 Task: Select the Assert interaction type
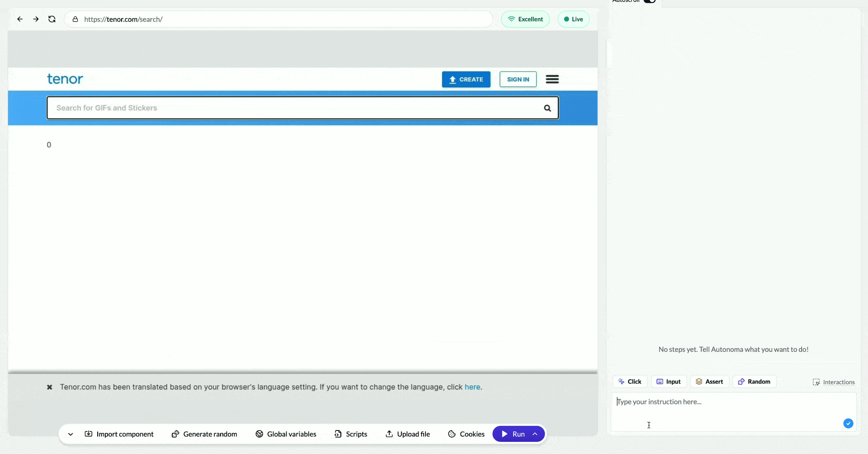click(709, 381)
